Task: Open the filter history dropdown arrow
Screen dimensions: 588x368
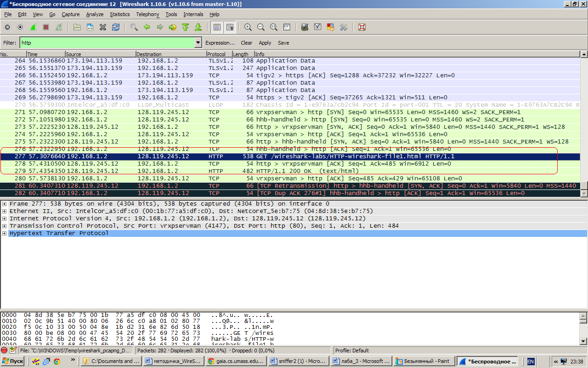Action: click(x=198, y=43)
